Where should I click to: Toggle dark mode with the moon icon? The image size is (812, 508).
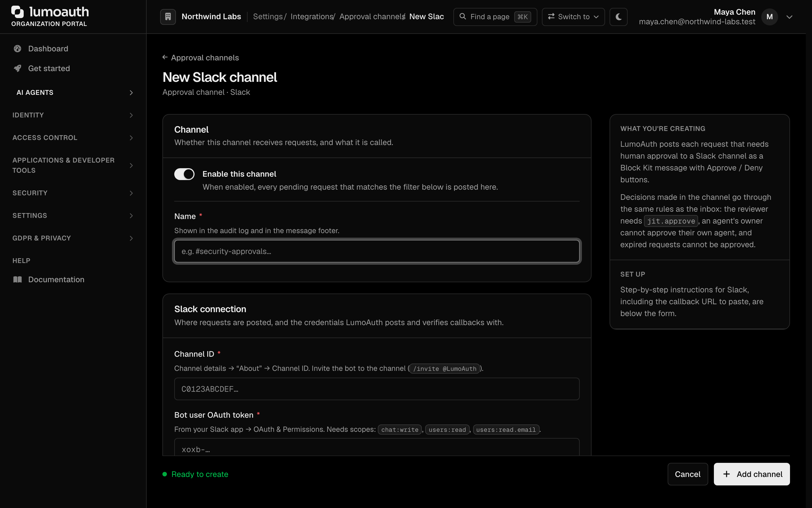click(x=618, y=17)
